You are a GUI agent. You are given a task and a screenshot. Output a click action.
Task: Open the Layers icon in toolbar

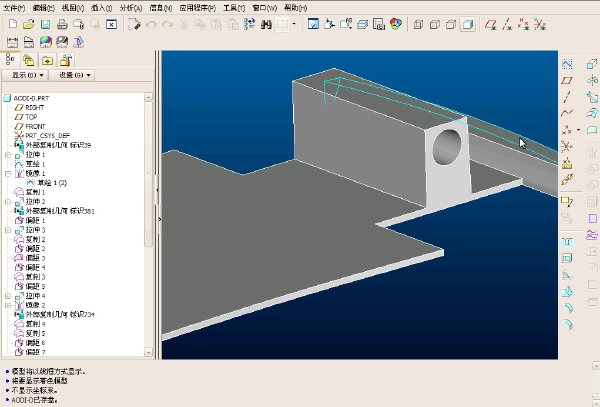click(362, 24)
